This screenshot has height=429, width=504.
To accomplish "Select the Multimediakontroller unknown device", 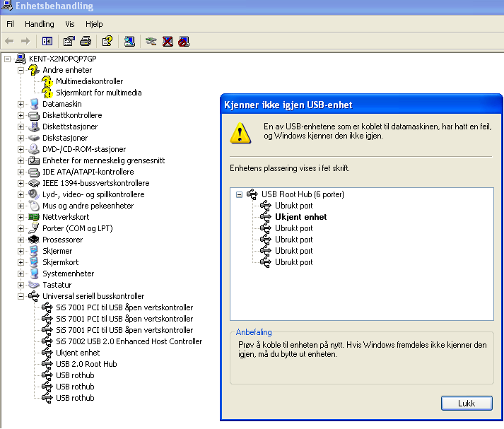I will tap(89, 81).
